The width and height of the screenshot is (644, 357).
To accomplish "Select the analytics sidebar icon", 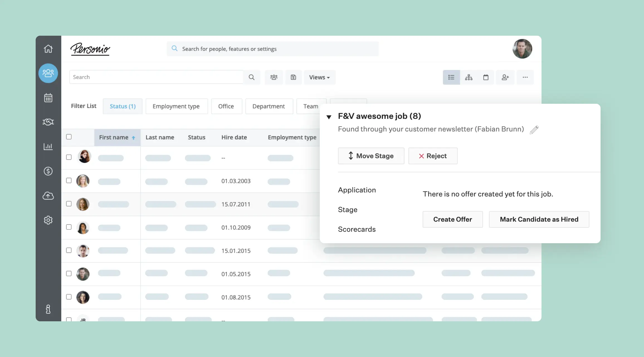I will 48,147.
